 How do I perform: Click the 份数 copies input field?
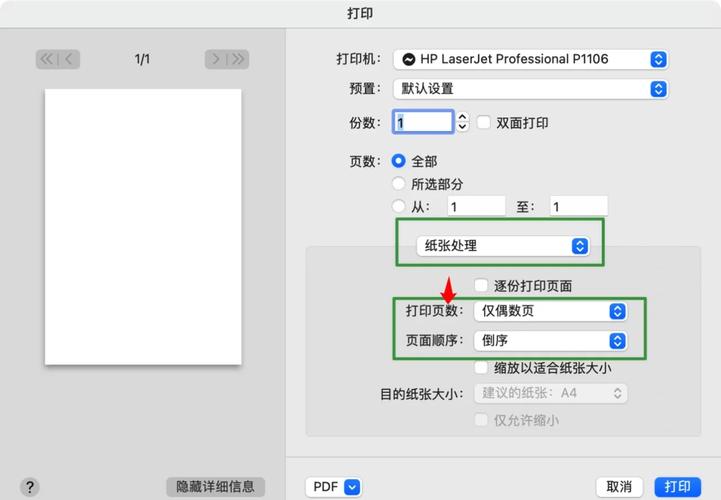(x=423, y=122)
